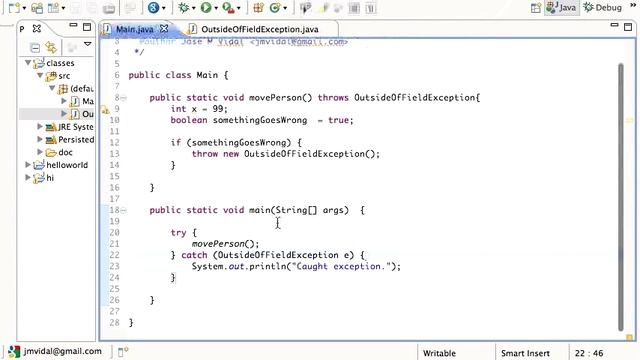Click the green Run button
This screenshot has width=640, height=360.
pos(206,7)
